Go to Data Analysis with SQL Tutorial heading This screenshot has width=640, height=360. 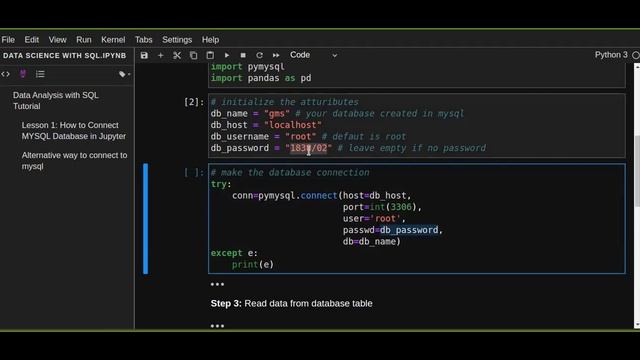click(56, 100)
